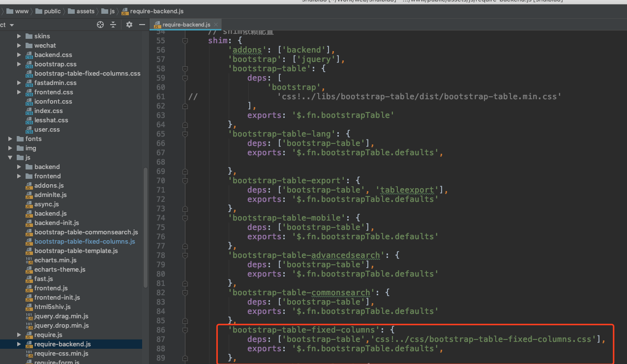This screenshot has height=364, width=627.
Task: Click the echarts.min.js file icon
Action: (29, 260)
